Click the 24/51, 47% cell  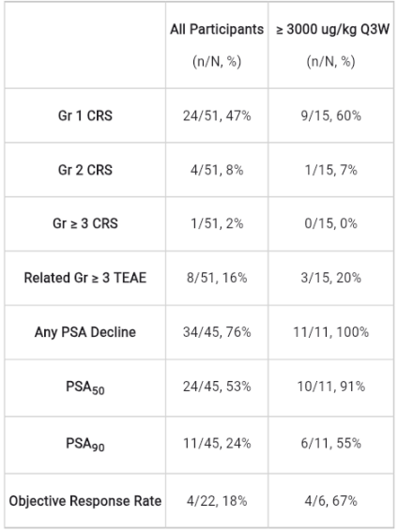click(x=217, y=116)
